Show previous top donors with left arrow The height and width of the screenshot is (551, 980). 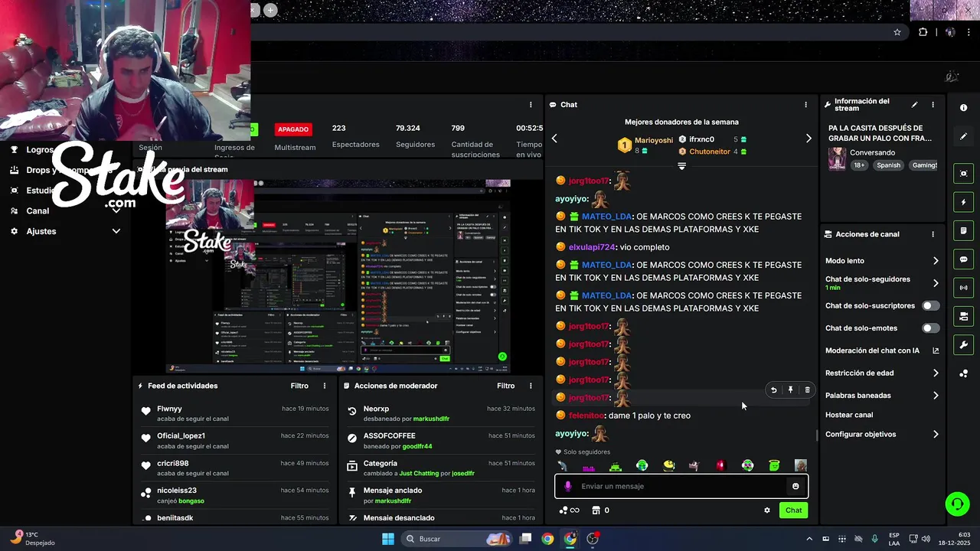click(x=554, y=139)
